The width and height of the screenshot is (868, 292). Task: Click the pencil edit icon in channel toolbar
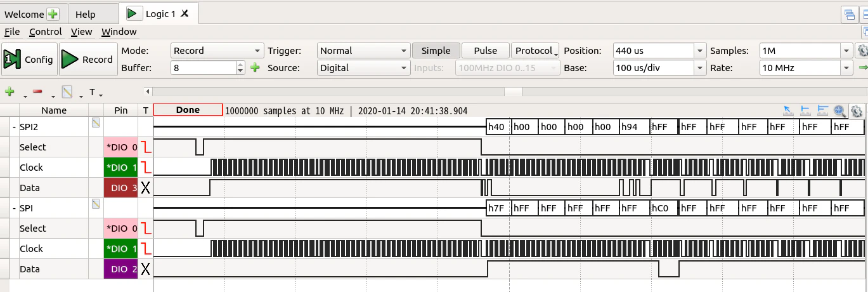coord(66,93)
